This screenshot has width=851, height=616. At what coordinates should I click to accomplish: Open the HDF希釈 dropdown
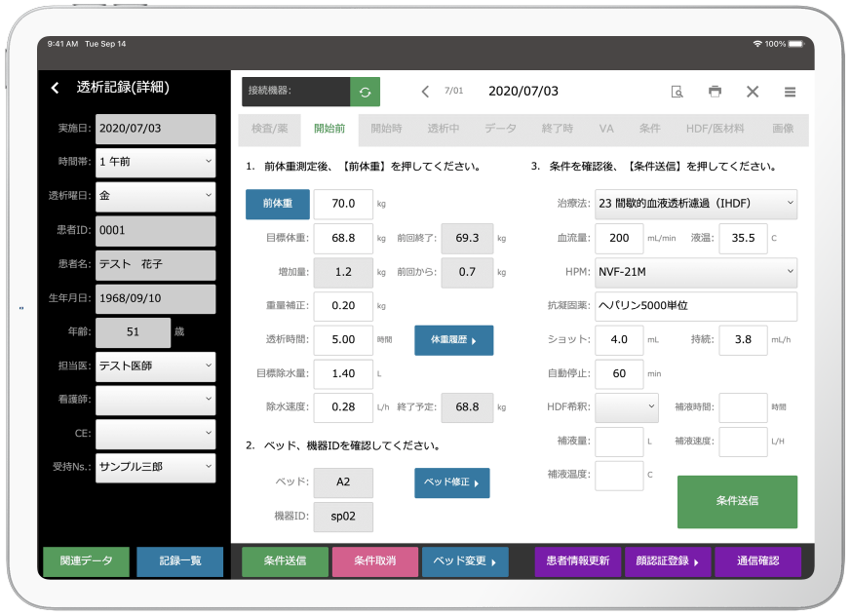click(628, 407)
